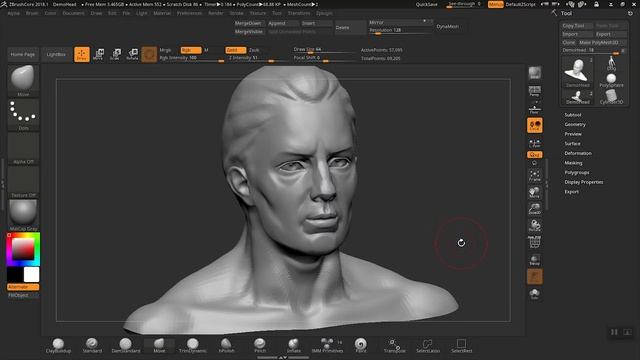Toggle the Qxyz rotation mode

coord(534,155)
